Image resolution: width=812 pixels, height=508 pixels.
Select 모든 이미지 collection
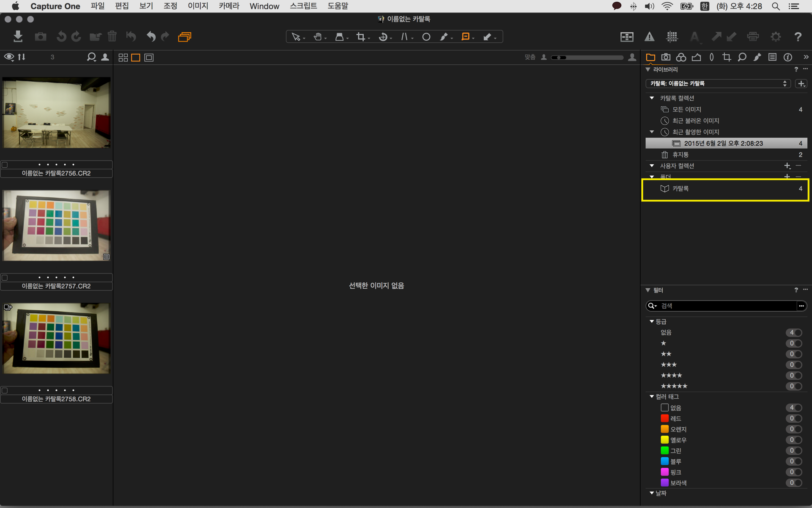coord(686,109)
